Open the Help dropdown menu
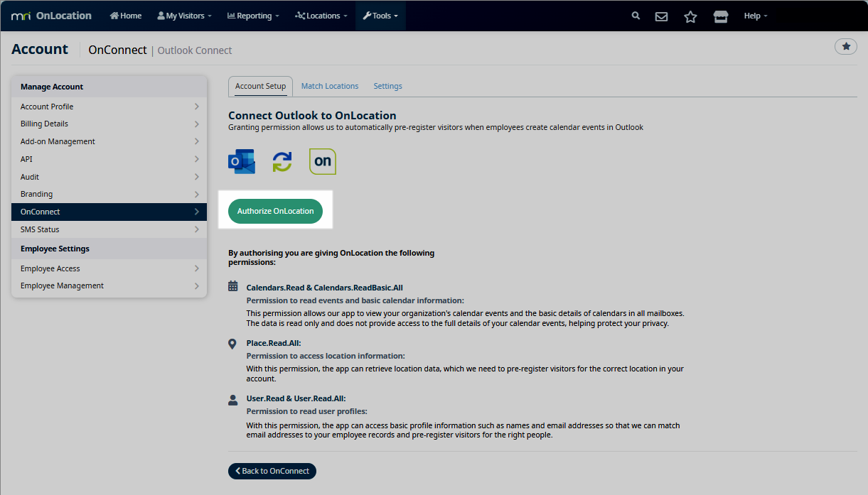The width and height of the screenshot is (868, 495). (x=755, y=16)
